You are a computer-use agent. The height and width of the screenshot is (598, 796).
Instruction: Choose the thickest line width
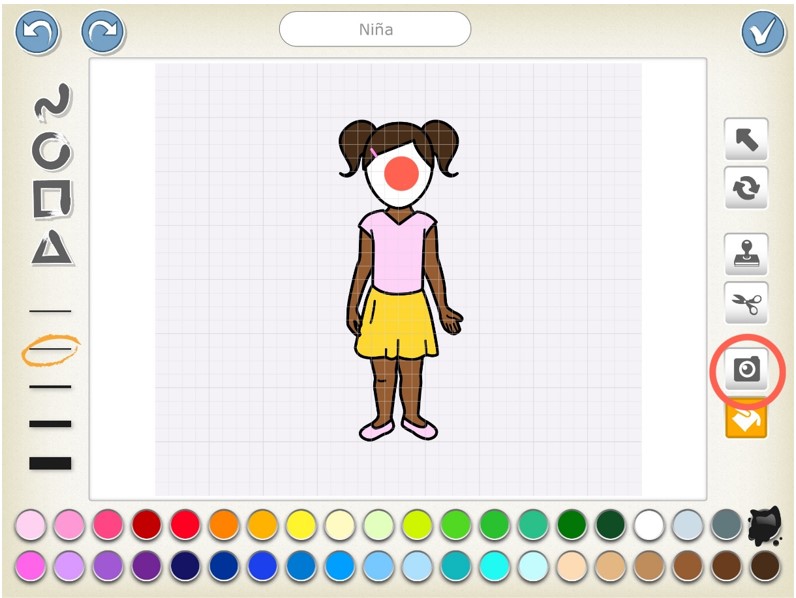(50, 463)
